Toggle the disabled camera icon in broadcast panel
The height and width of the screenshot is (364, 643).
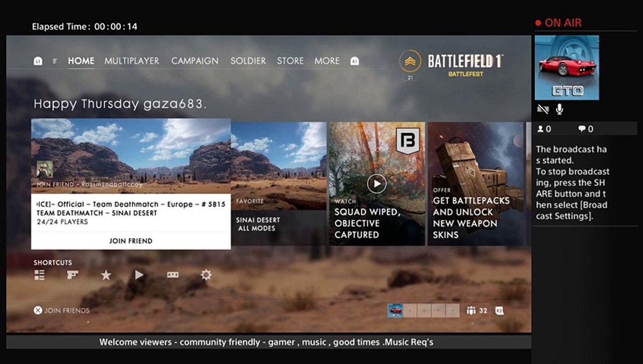(543, 109)
